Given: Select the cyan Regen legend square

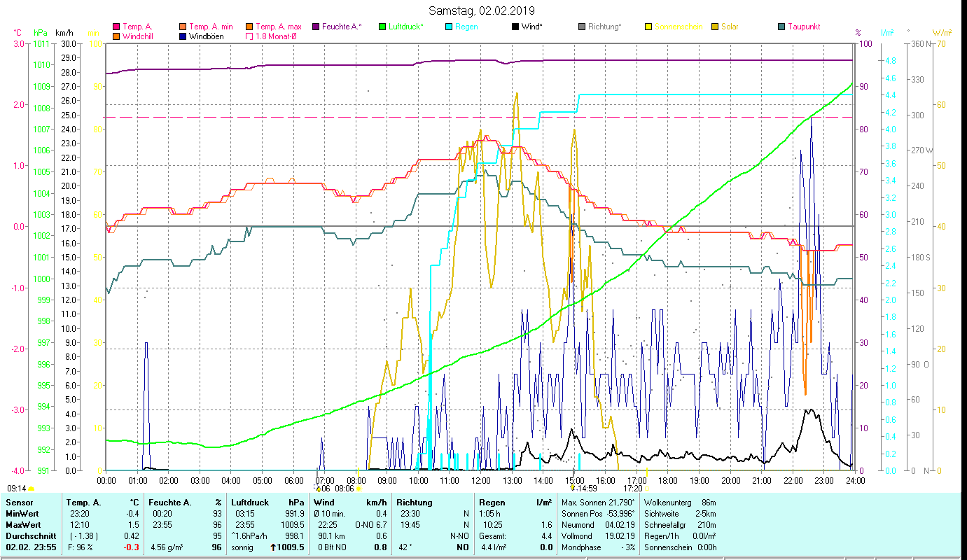Looking at the screenshot, I should pos(450,27).
